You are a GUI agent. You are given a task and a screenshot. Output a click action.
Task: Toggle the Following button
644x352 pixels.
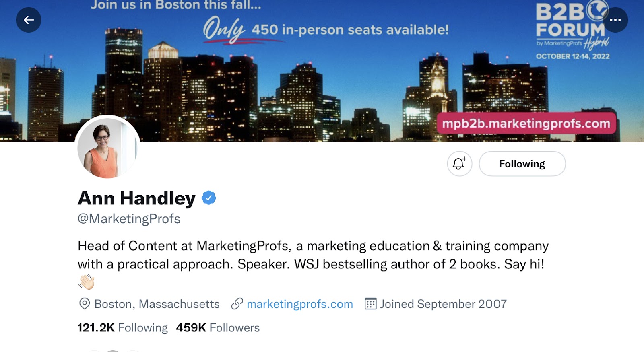point(522,164)
